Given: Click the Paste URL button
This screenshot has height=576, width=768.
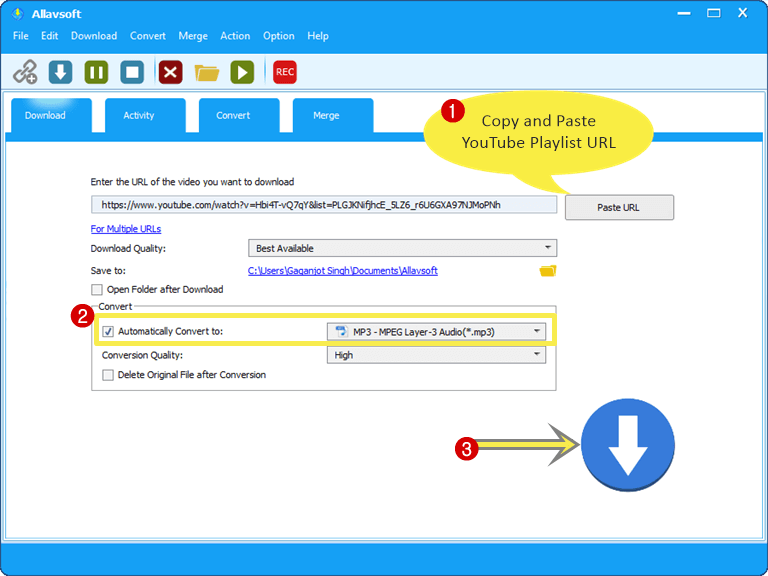Looking at the screenshot, I should coord(619,207).
